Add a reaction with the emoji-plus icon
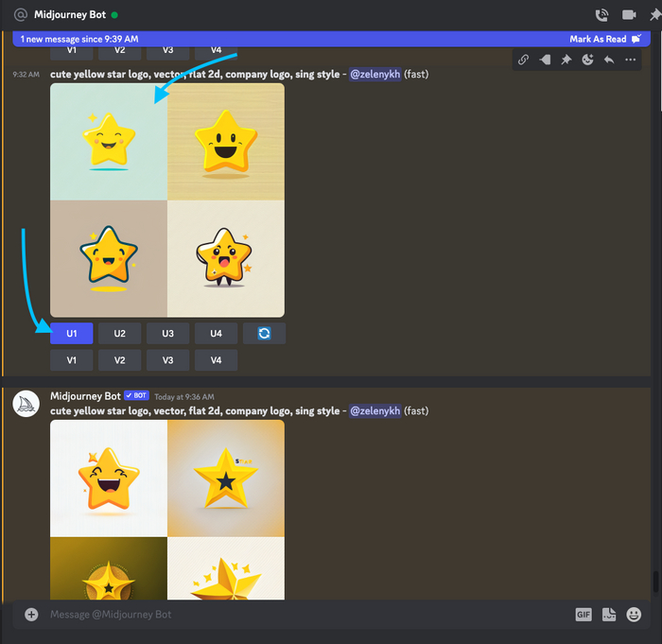This screenshot has height=644, width=662. click(587, 60)
